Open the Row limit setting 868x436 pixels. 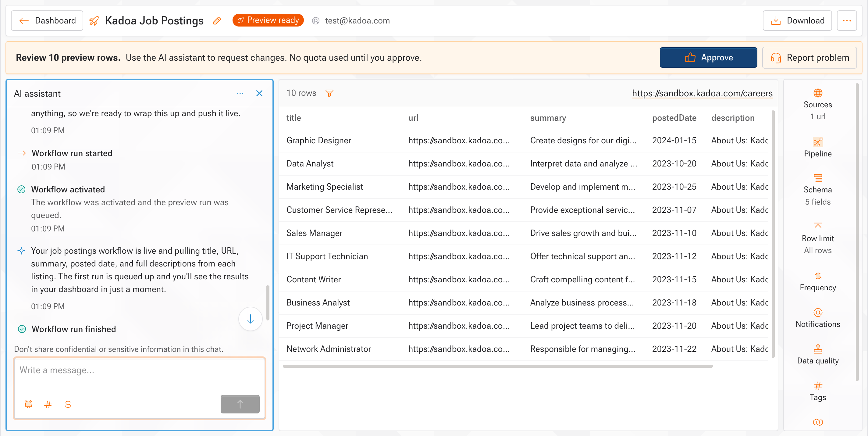[817, 238]
